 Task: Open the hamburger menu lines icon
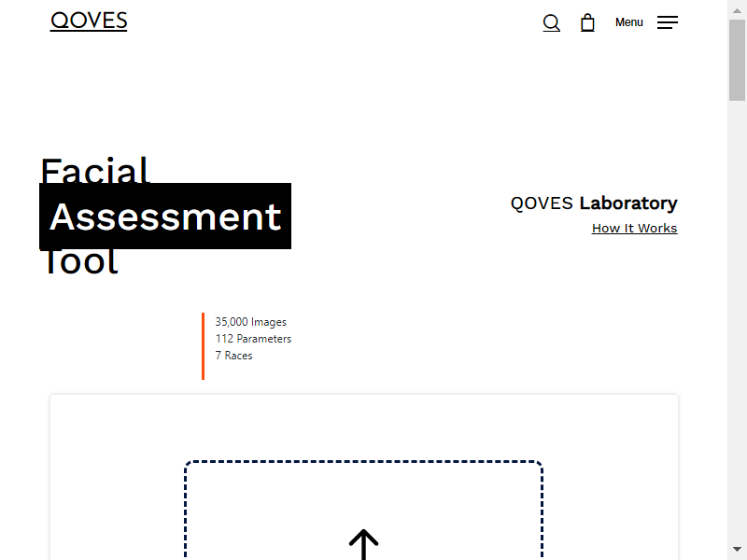click(668, 22)
